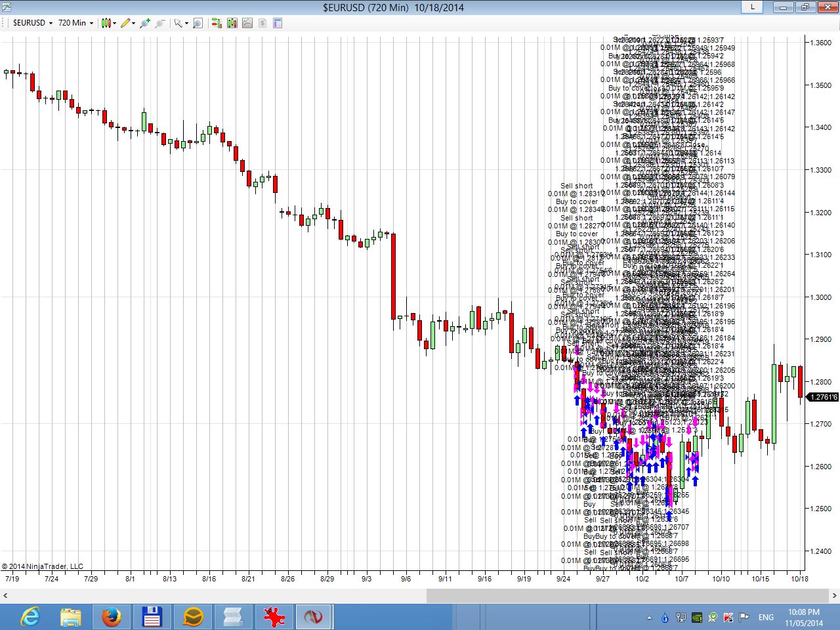Click the green check update tray icon

713,618
